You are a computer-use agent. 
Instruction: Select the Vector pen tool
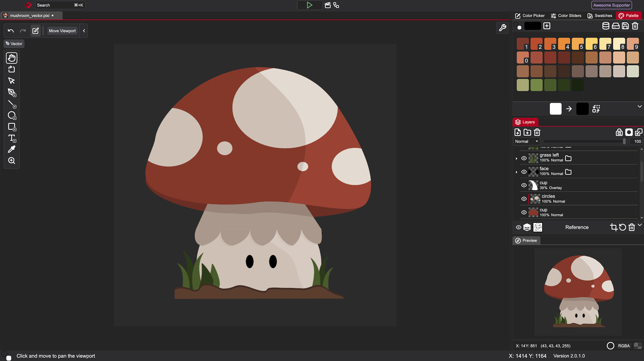click(12, 93)
